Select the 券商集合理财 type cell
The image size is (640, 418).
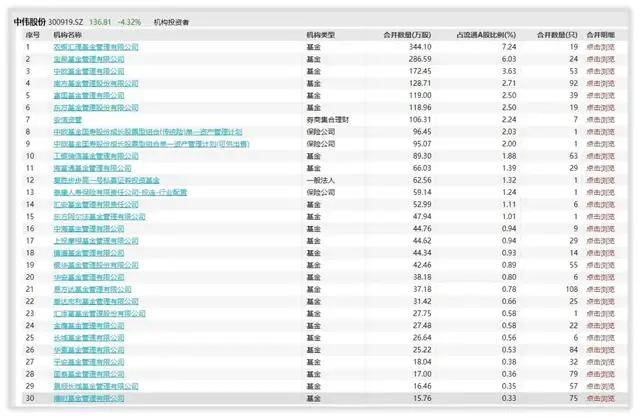click(328, 120)
